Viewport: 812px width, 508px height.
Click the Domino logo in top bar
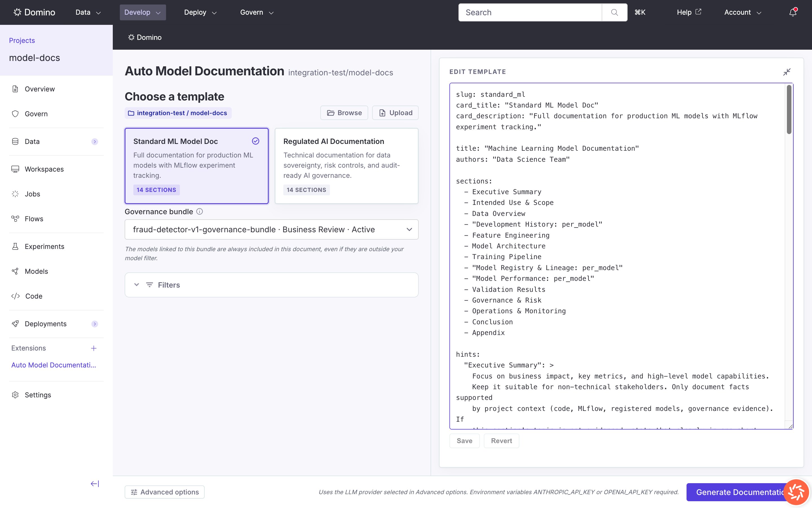(x=34, y=12)
